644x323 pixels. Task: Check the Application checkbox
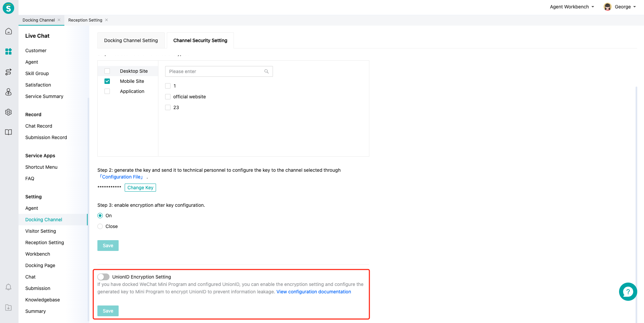pos(107,91)
